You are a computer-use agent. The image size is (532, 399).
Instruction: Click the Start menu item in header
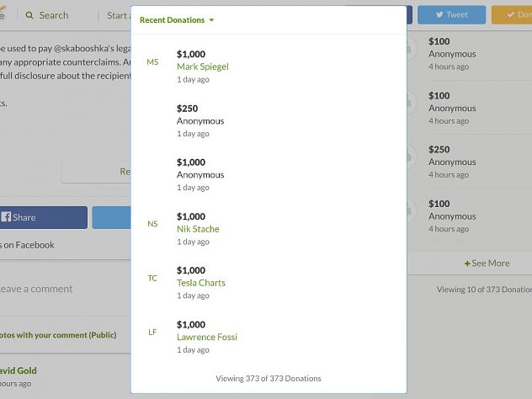click(x=119, y=16)
